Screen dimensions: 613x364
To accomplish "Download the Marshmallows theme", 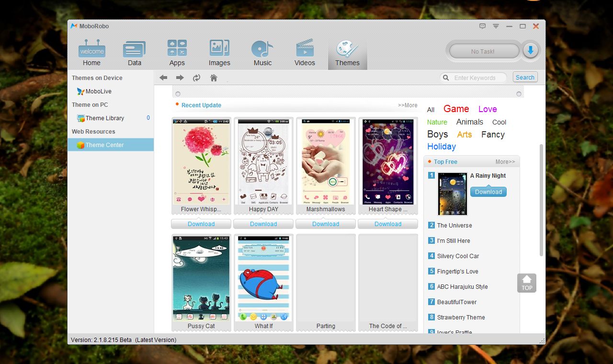I will click(x=326, y=224).
